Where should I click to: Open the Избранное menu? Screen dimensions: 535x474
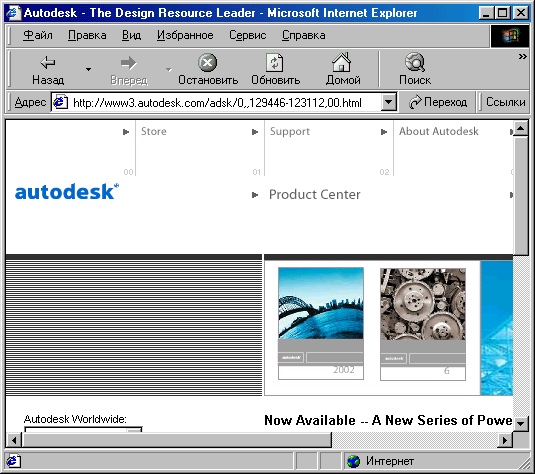pos(185,35)
